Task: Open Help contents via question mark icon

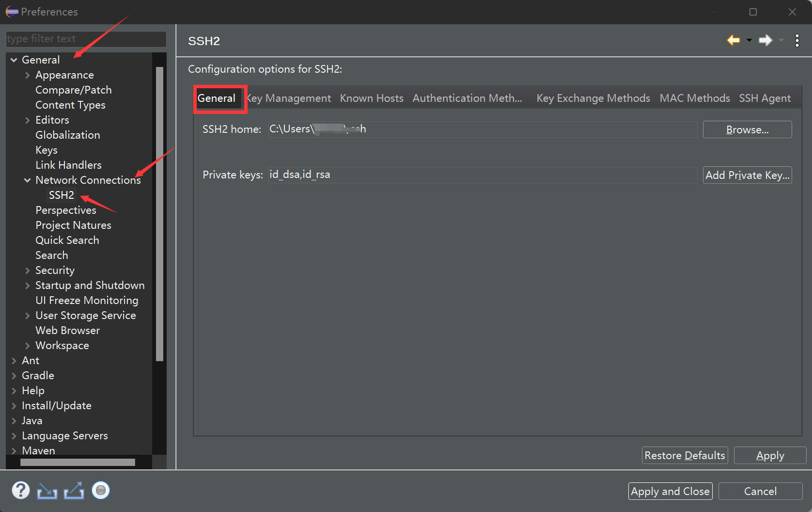Action: click(20, 491)
